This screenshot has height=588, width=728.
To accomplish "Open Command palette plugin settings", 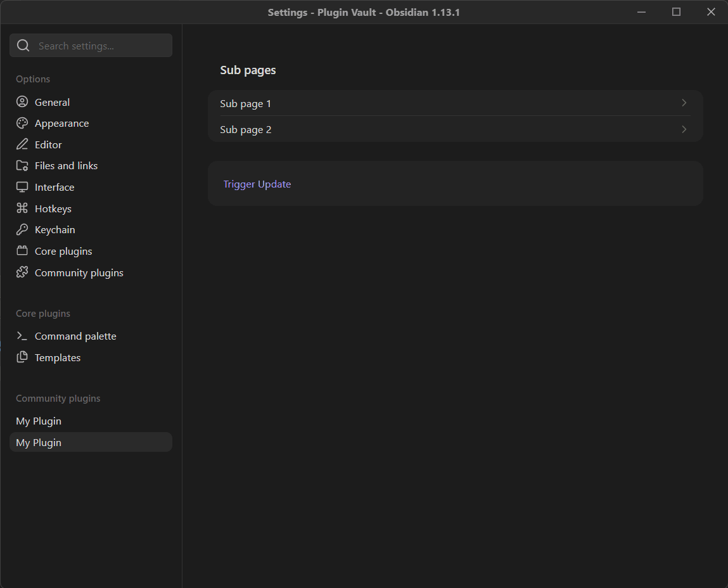I will [x=91, y=336].
